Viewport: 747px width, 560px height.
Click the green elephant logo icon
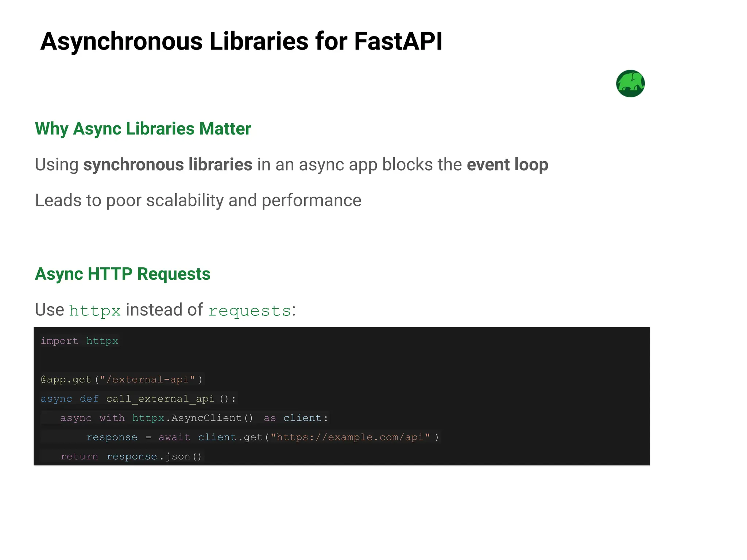click(630, 83)
